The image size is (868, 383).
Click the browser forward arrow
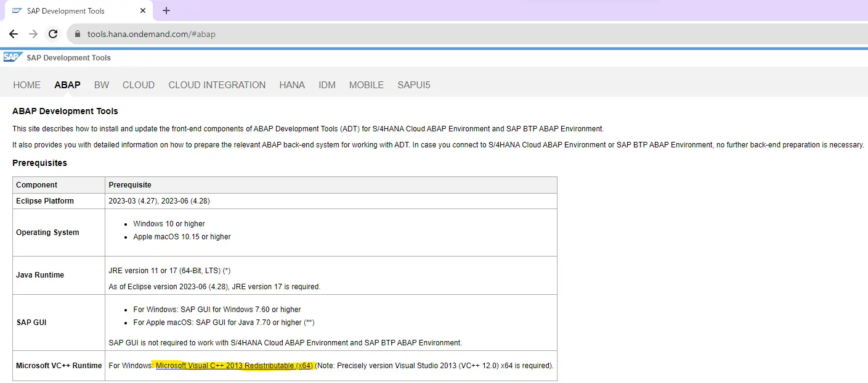(33, 34)
